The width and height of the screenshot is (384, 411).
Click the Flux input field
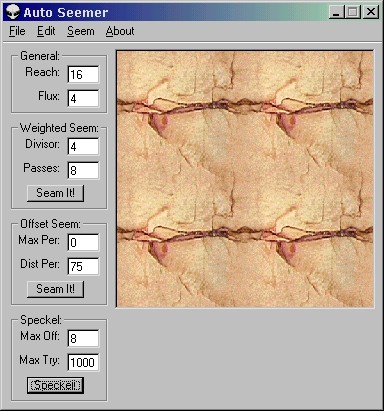tap(83, 98)
